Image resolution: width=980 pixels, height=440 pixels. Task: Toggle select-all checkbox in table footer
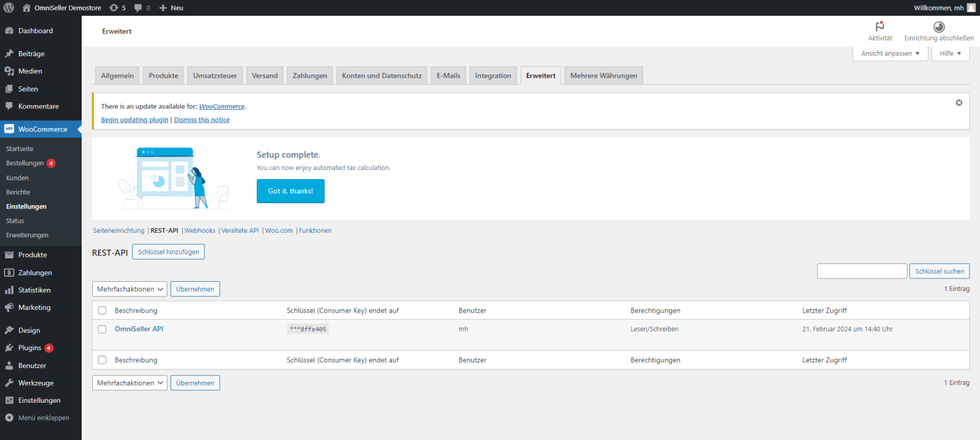coord(102,360)
